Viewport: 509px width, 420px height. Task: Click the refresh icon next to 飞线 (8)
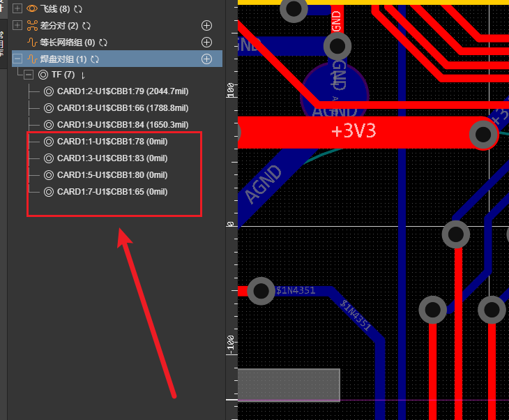pyautogui.click(x=77, y=9)
